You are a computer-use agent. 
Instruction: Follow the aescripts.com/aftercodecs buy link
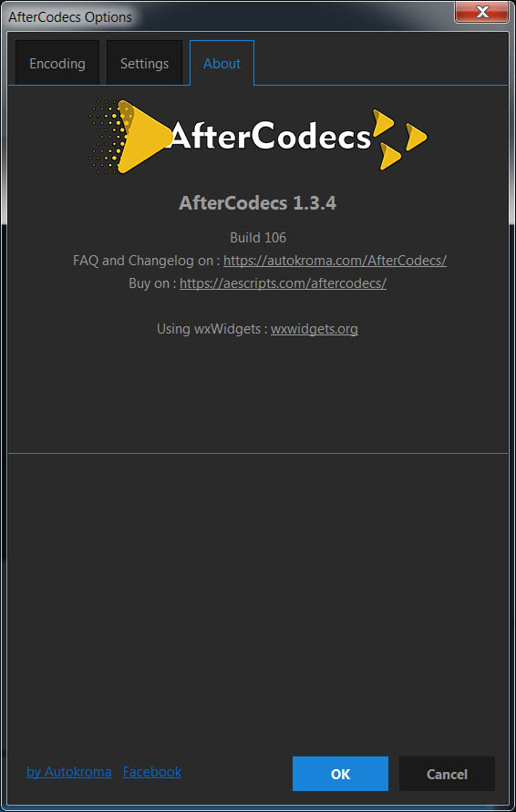283,283
